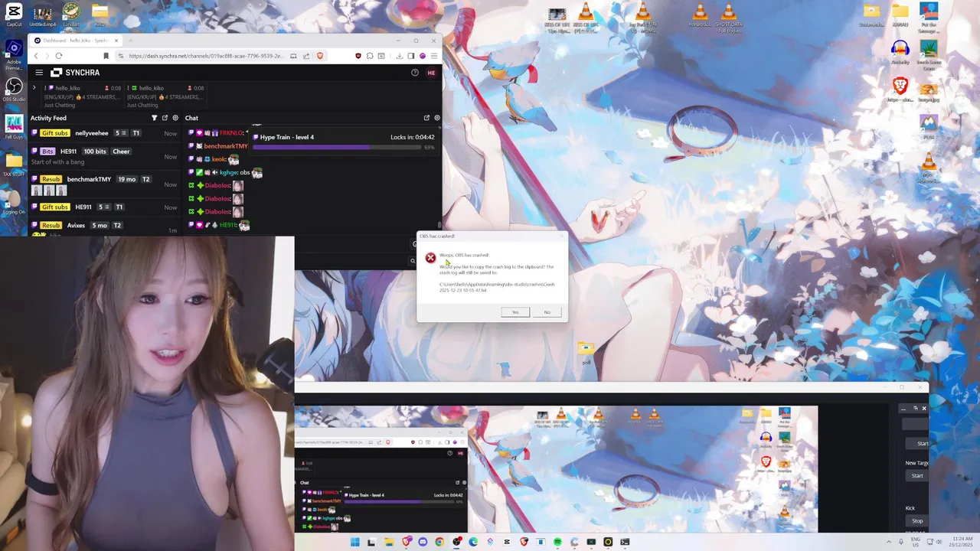Click the Kick hello_kiko stream card
980x551 pixels.
(165, 96)
